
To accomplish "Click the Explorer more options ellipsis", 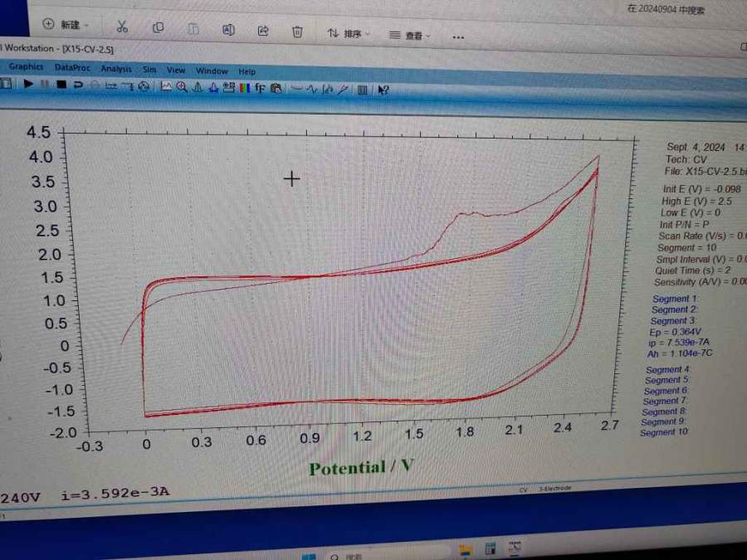I will [x=458, y=37].
